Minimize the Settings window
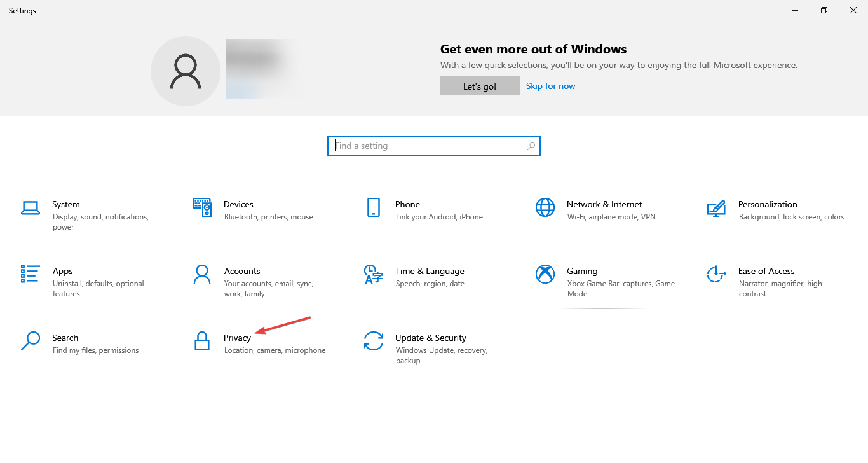 pyautogui.click(x=795, y=10)
